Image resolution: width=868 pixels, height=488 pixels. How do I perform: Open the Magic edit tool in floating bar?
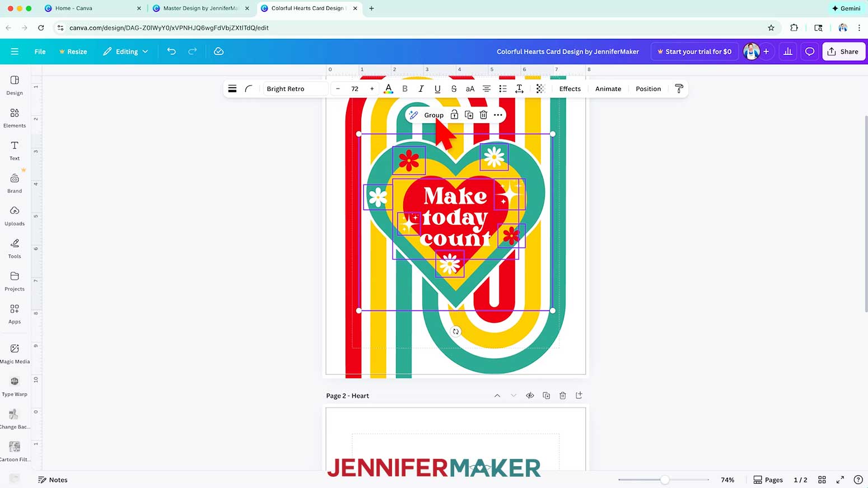(x=413, y=115)
